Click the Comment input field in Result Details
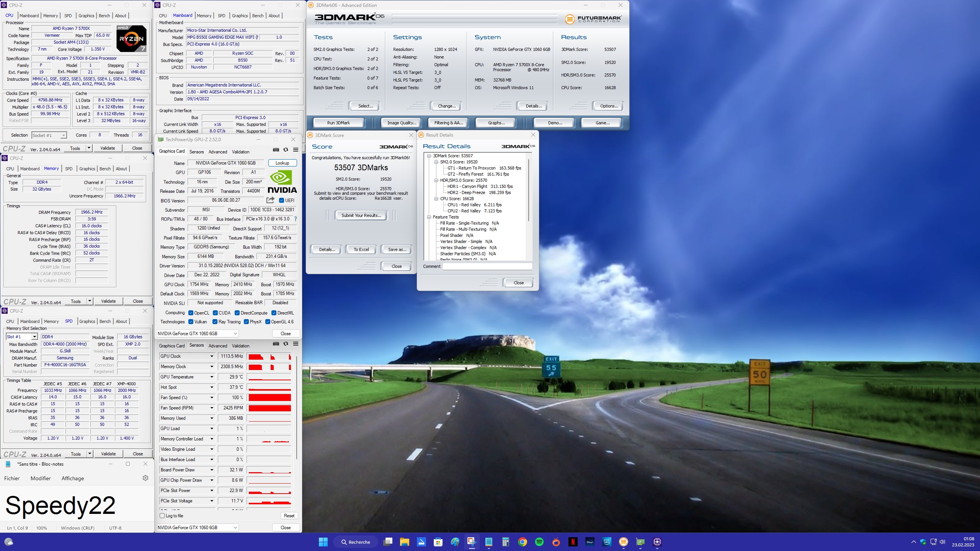 point(487,266)
